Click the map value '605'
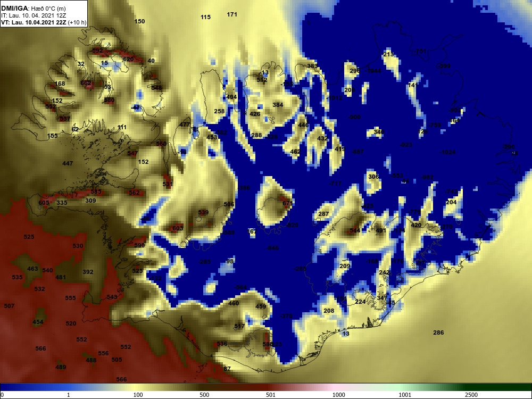This screenshot has height=399, width=532. 44,203
